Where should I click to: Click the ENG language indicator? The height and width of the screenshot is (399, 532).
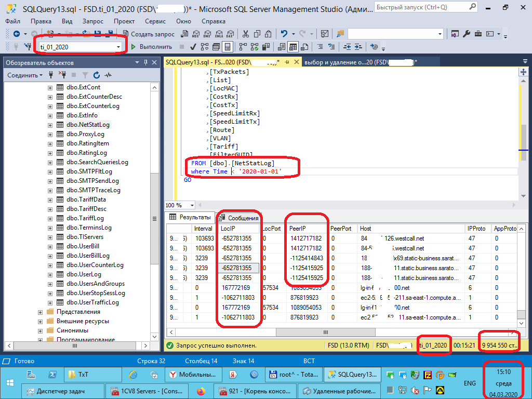click(x=470, y=383)
